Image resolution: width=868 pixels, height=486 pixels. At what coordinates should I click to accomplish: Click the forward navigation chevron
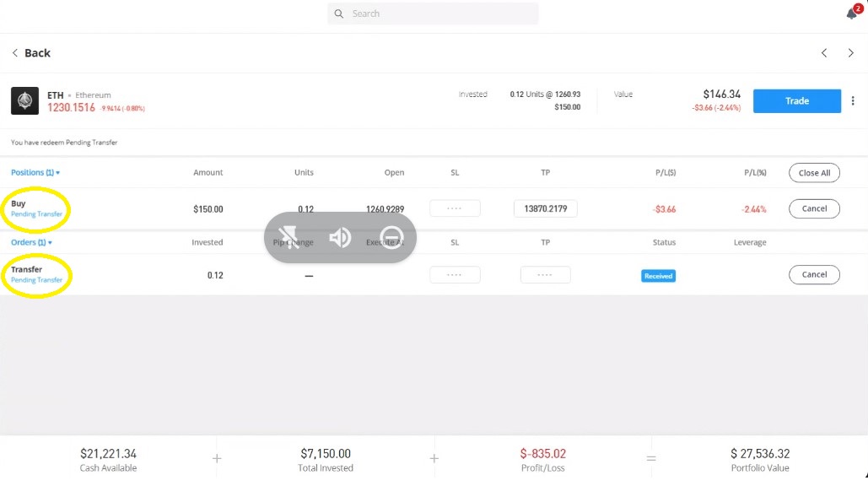click(x=851, y=52)
